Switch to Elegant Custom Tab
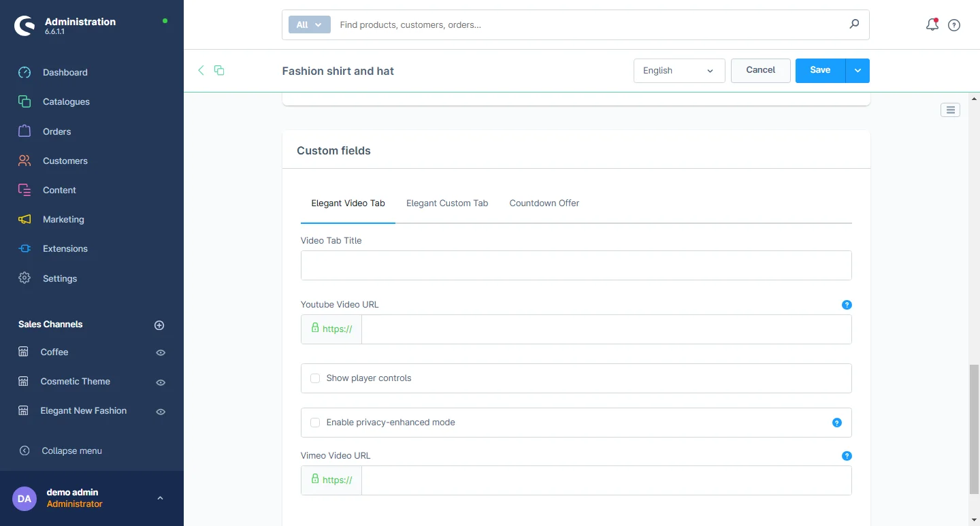980x526 pixels. [447, 203]
